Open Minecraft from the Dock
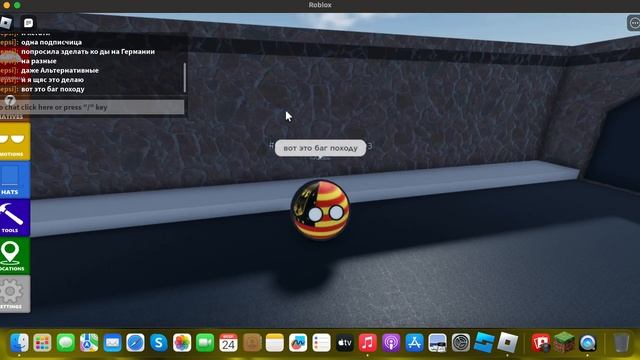640x360 pixels. tap(564, 342)
